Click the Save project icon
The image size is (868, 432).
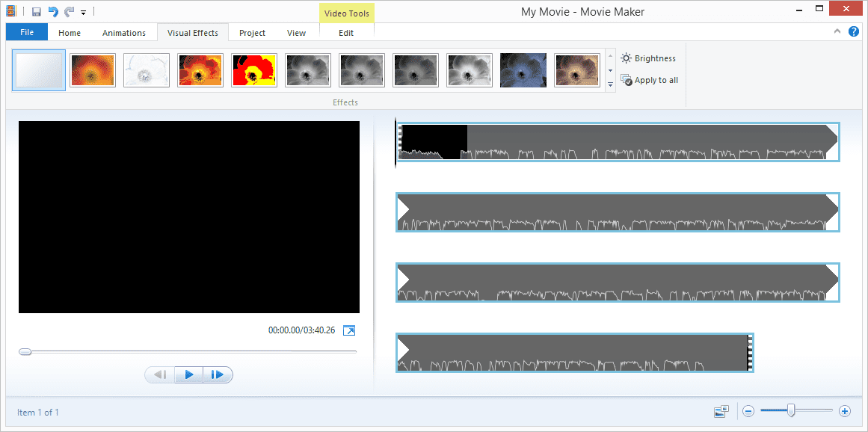[x=37, y=12]
